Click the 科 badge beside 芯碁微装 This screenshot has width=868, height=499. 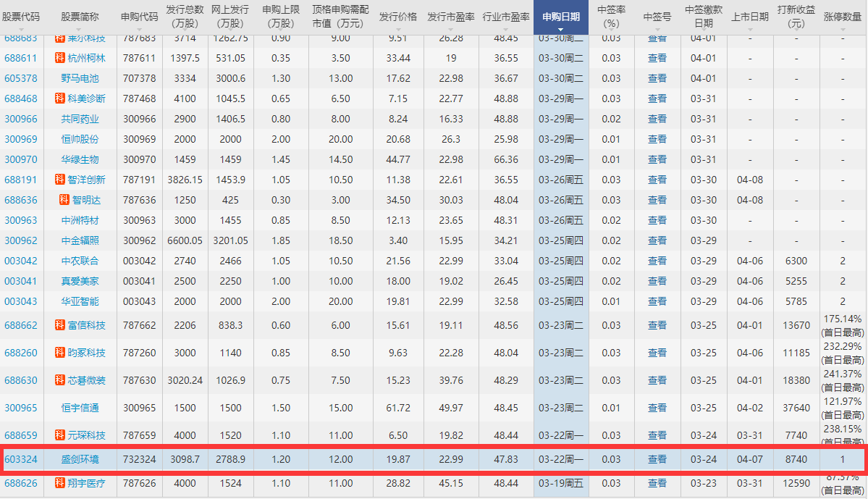tap(60, 380)
